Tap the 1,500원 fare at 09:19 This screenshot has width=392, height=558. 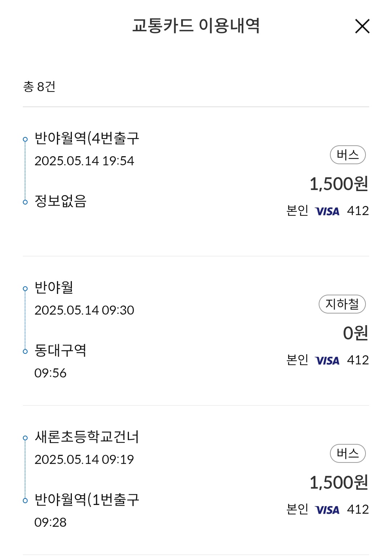click(x=339, y=482)
